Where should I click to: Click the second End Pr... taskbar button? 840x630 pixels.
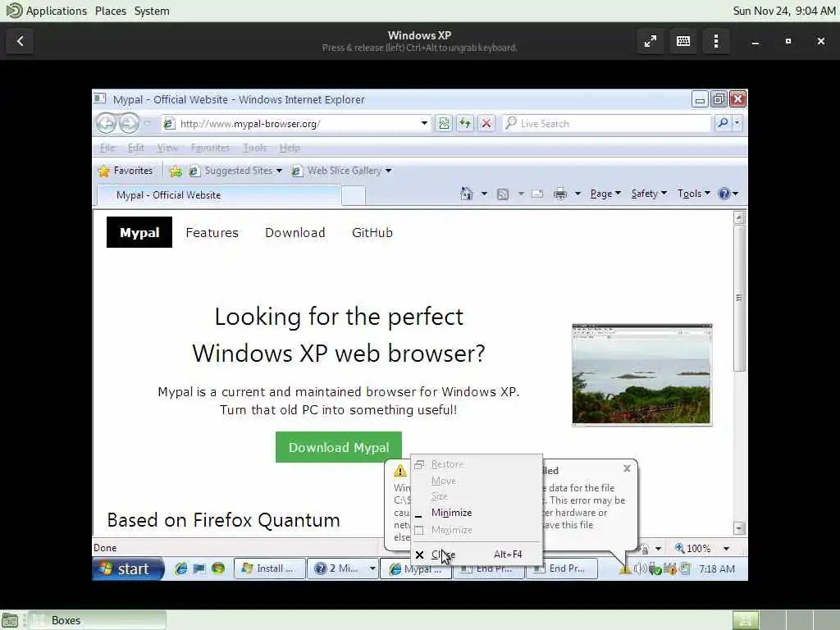coord(563,569)
